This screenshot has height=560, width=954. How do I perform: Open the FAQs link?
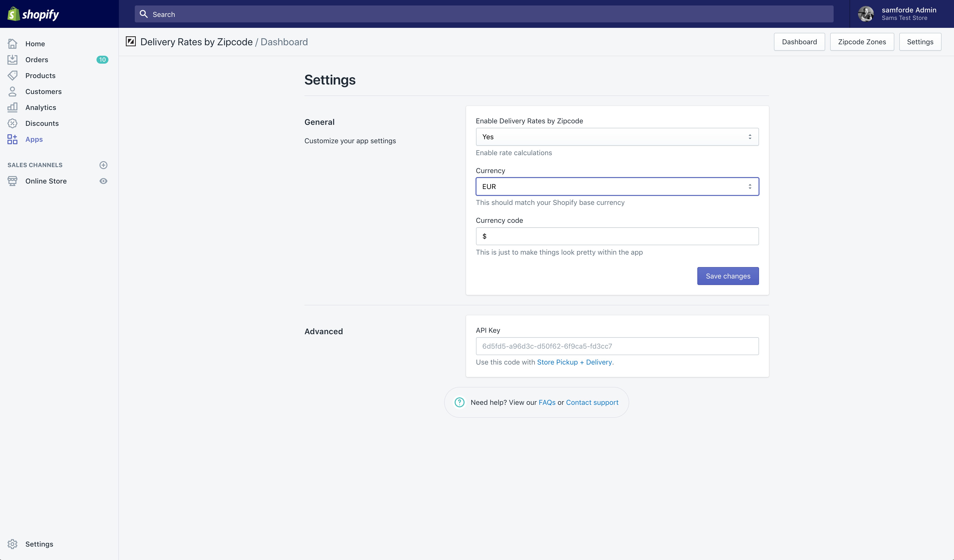coord(547,402)
